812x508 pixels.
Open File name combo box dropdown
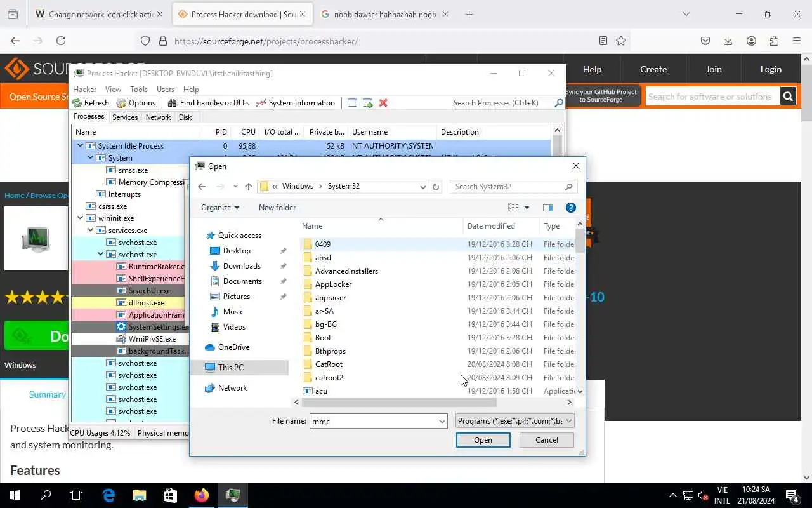[x=442, y=421]
